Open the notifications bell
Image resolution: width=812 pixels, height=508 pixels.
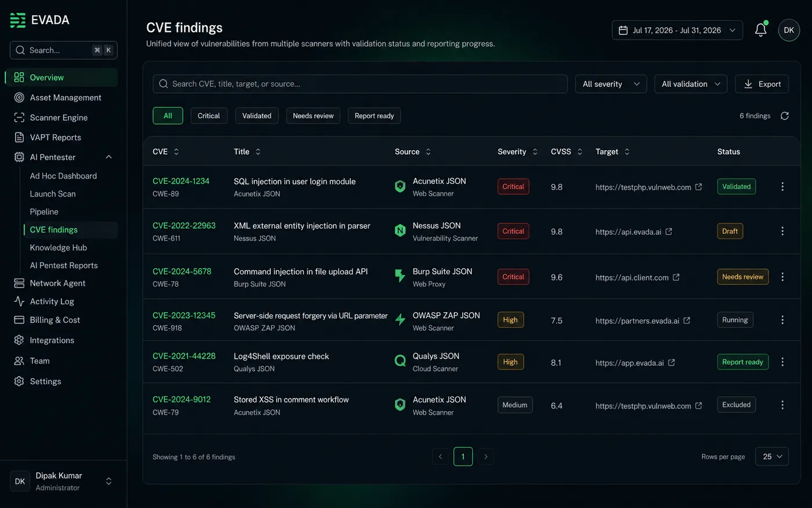click(x=760, y=30)
